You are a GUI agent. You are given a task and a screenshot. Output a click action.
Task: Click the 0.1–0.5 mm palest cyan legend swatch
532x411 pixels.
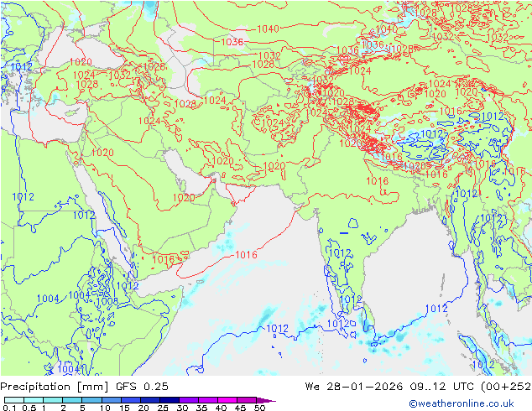point(14,400)
